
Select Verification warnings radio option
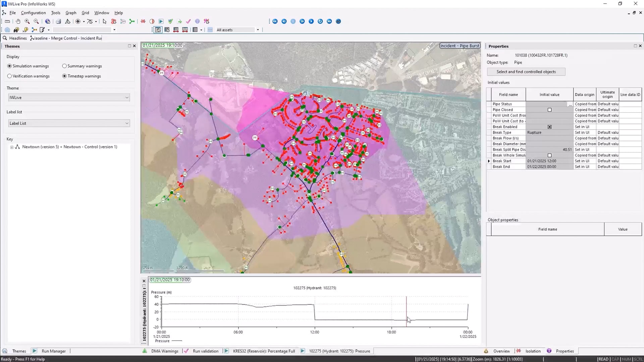[x=9, y=76]
